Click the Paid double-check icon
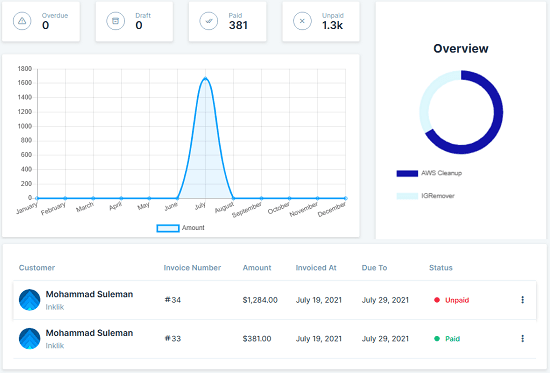550x373 pixels. coord(209,21)
